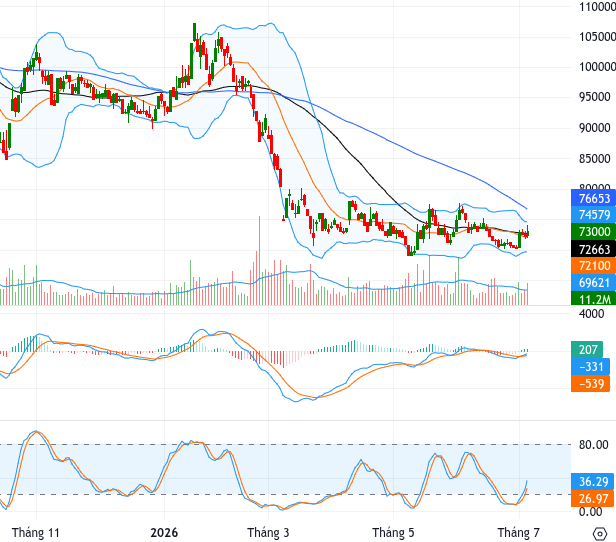Click the Tháng 7 time axis label
616x542 pixels.
(x=519, y=533)
